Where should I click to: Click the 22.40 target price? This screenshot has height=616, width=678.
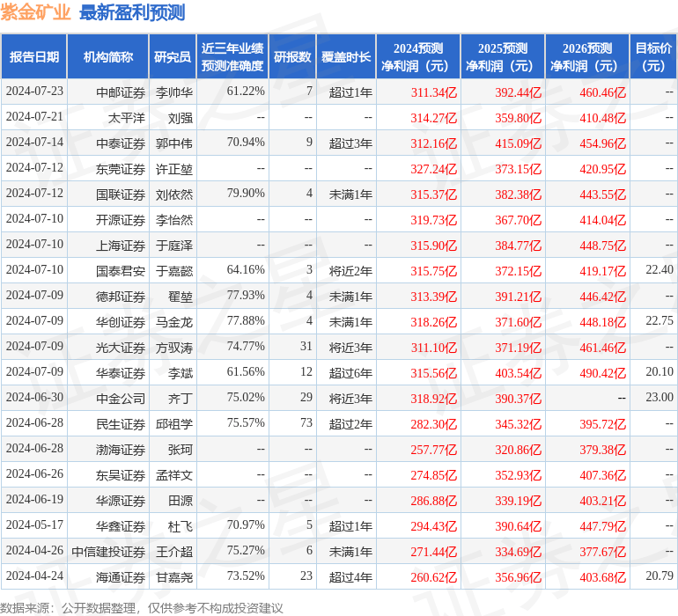pos(660,270)
